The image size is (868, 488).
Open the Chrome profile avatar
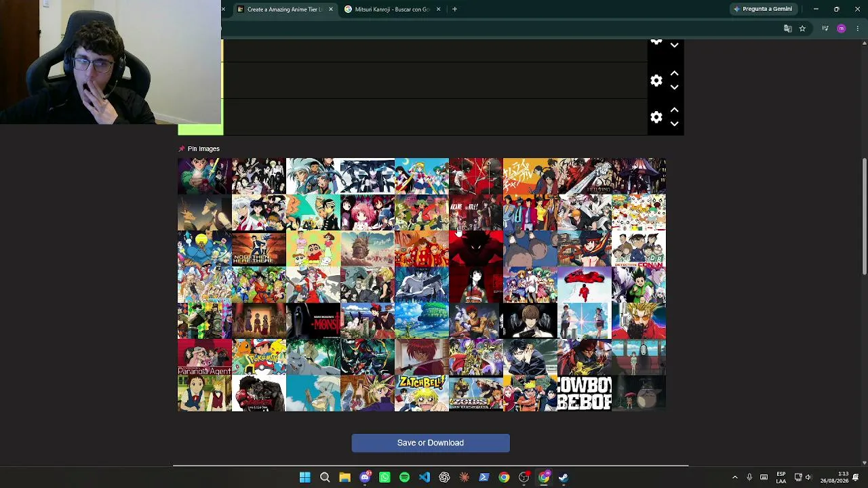pos(842,28)
